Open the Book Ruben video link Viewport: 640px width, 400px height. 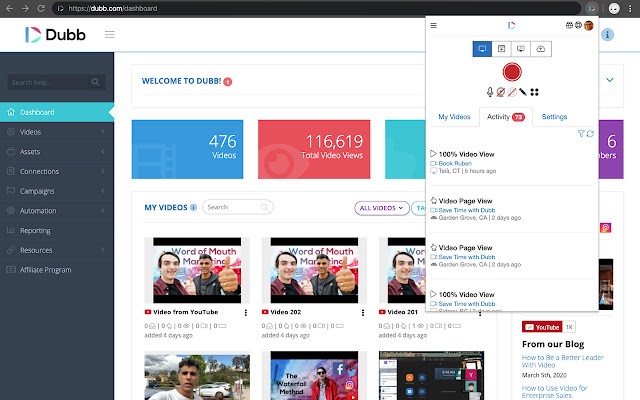(x=455, y=163)
